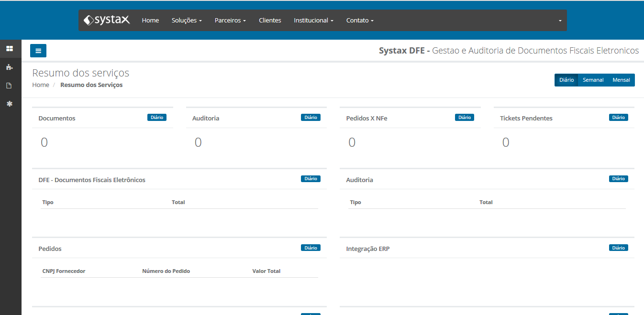Click CNPJ Fornecedor column header
The width and height of the screenshot is (644, 315).
tap(64, 271)
